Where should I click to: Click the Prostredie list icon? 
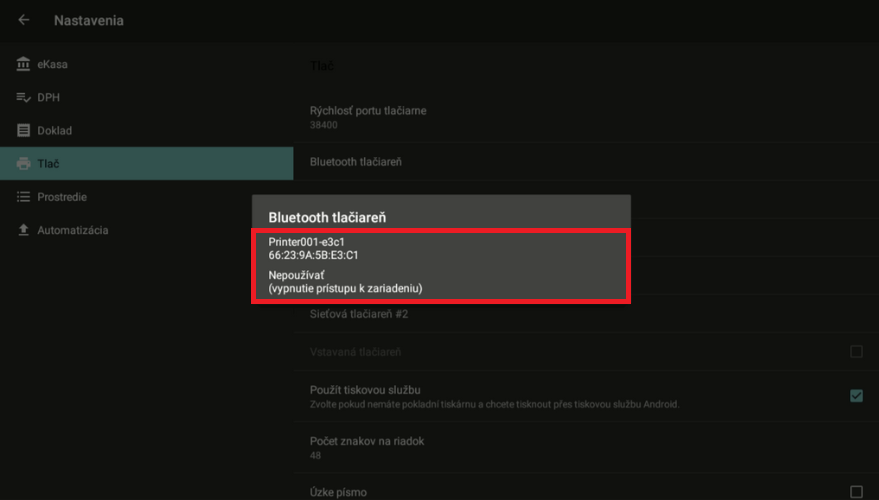pos(24,197)
